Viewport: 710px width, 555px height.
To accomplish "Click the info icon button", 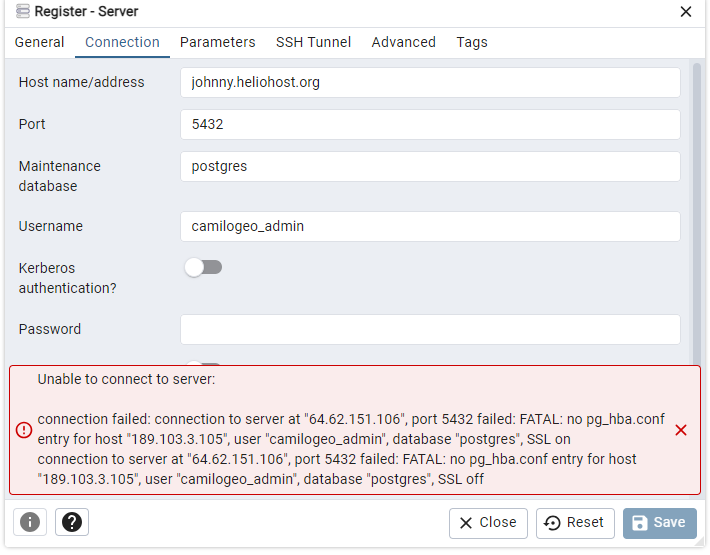I will click(x=30, y=522).
